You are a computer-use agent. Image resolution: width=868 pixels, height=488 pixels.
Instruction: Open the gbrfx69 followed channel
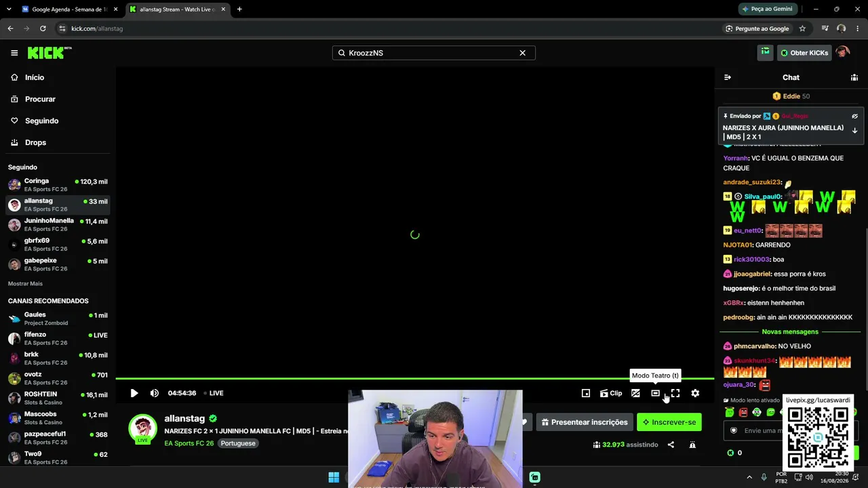click(58, 244)
